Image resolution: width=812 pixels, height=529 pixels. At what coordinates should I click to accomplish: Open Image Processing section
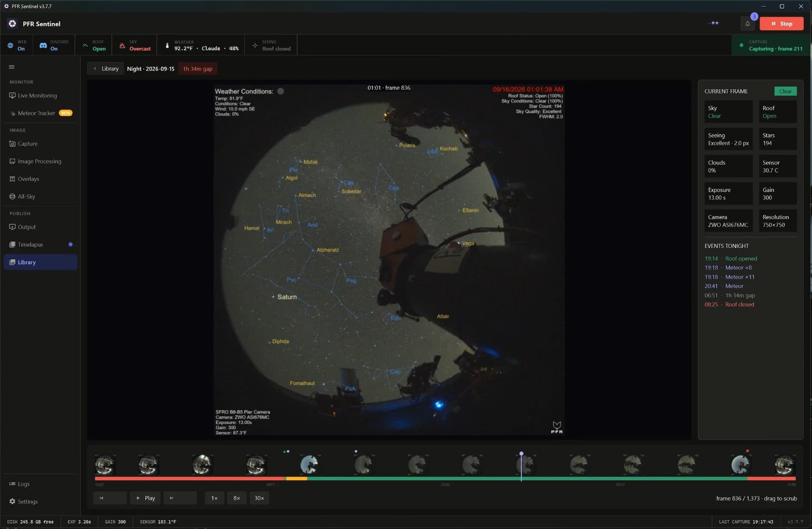pyautogui.click(x=40, y=161)
